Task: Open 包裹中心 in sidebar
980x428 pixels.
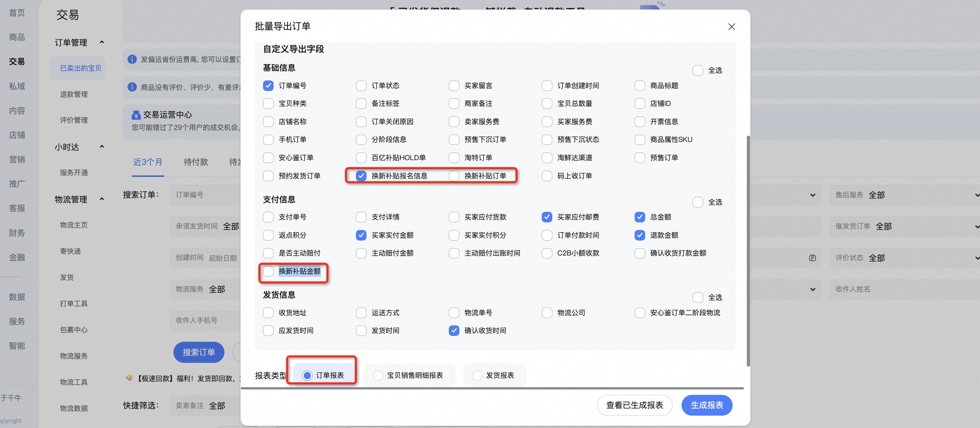Action: pyautogui.click(x=74, y=329)
